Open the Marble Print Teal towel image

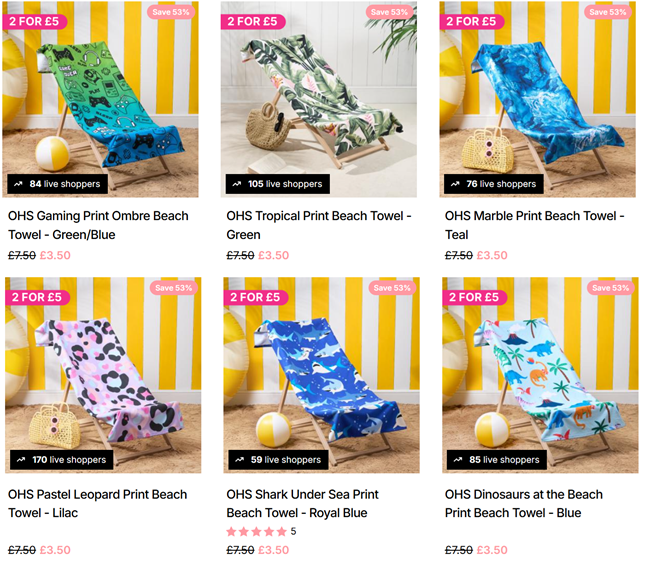538,99
